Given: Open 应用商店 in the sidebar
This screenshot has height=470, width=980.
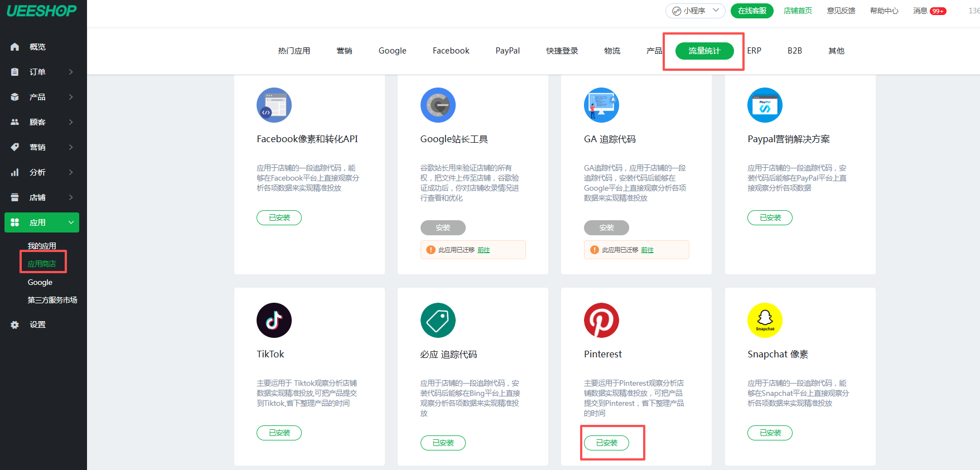Looking at the screenshot, I should pos(42,264).
